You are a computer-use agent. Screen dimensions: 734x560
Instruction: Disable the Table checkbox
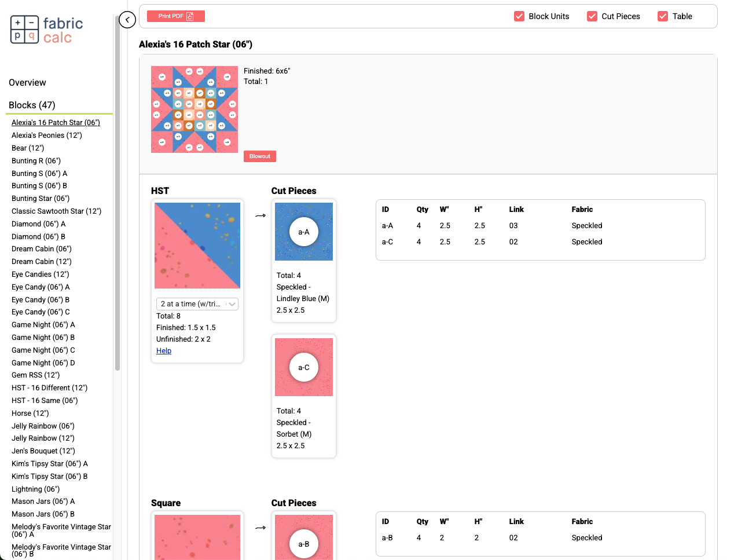point(663,16)
